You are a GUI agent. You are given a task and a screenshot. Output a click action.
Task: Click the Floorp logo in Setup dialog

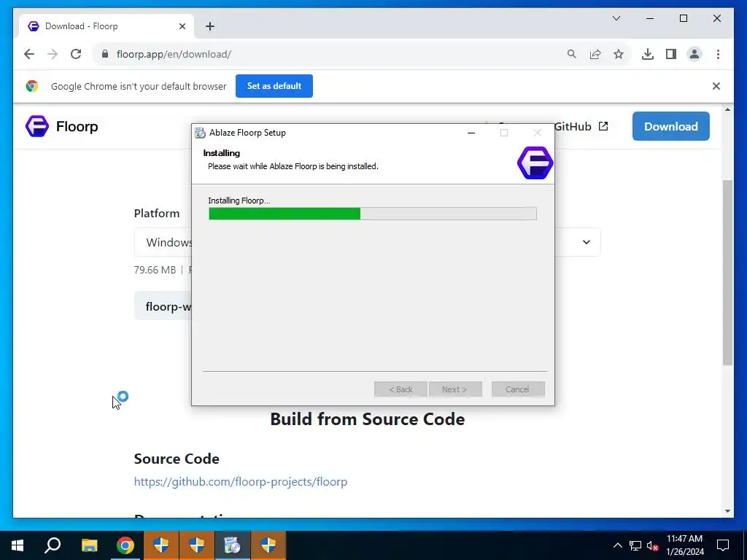(535, 163)
